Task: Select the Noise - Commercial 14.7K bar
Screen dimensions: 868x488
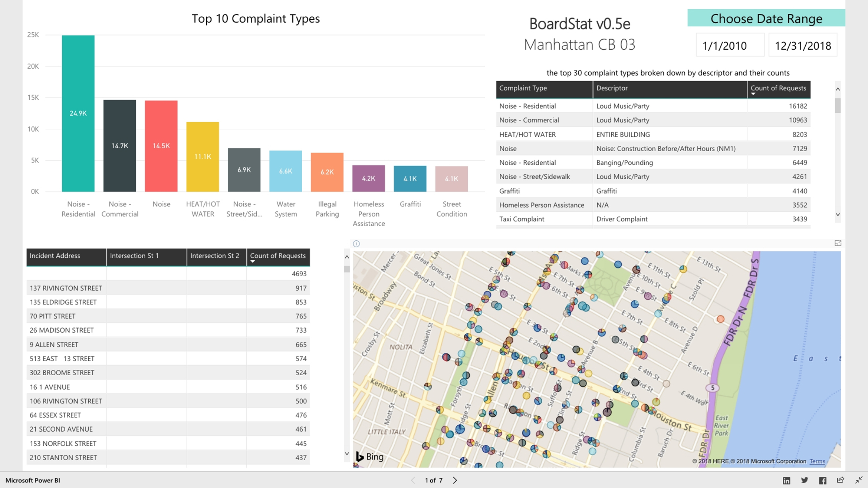Action: pyautogui.click(x=119, y=146)
